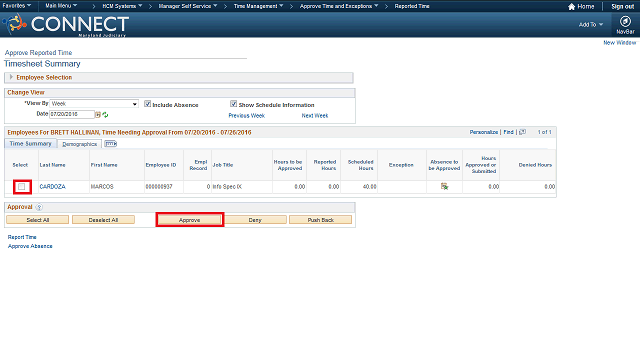Click into the Date input field
The image size is (640, 360).
click(x=72, y=114)
